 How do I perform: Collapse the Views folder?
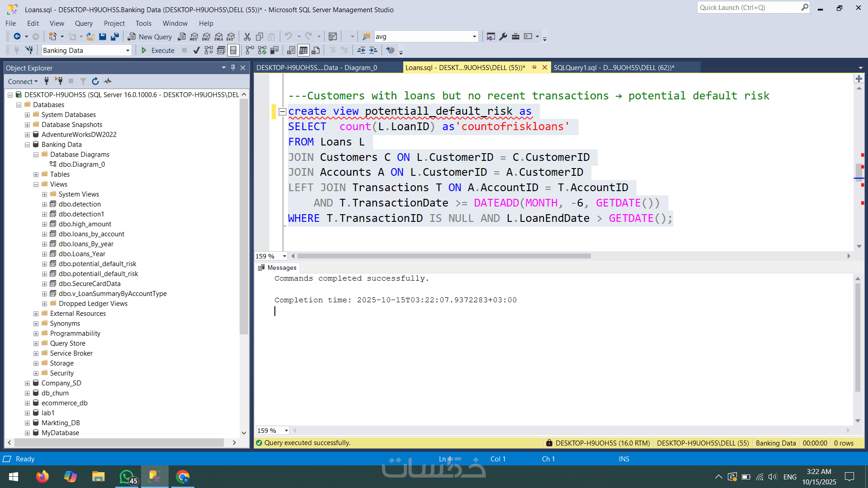coord(36,184)
